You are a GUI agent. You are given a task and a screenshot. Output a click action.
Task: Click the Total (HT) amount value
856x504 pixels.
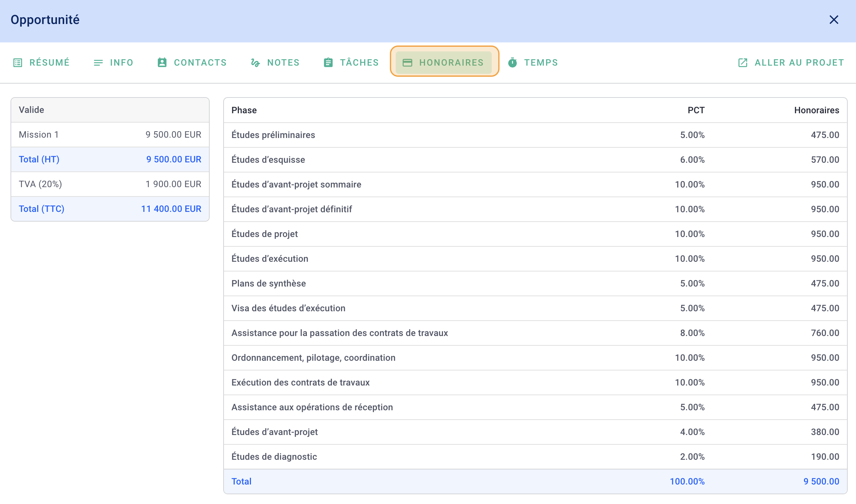[x=173, y=159]
